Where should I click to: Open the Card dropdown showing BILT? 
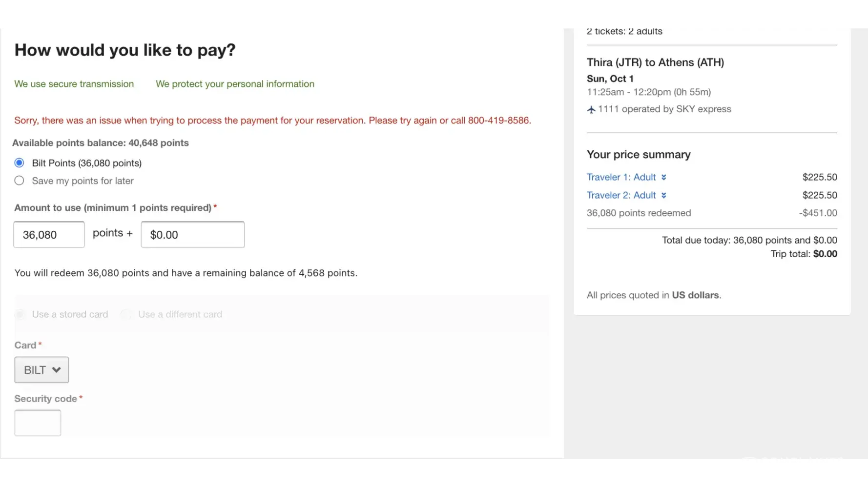coord(41,370)
